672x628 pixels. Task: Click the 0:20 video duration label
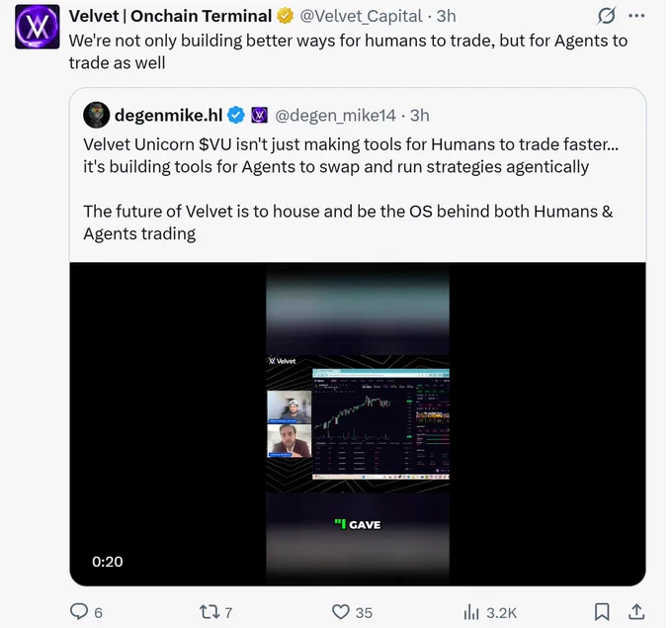107,562
